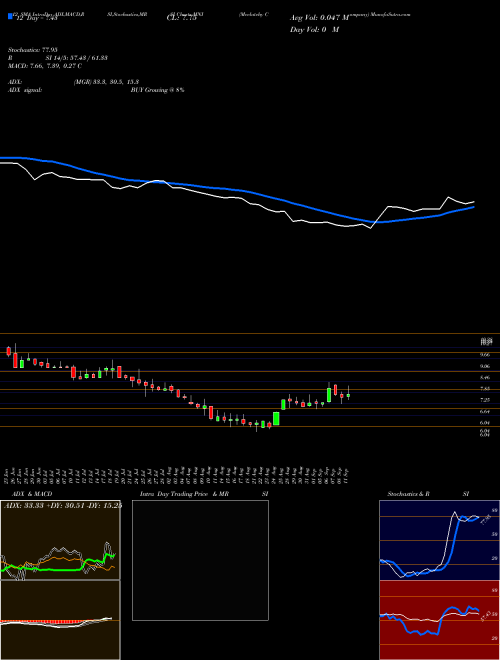Click the blue 12-day SMA legend square
Viewport: 500px width, 660px height.
[11, 16]
